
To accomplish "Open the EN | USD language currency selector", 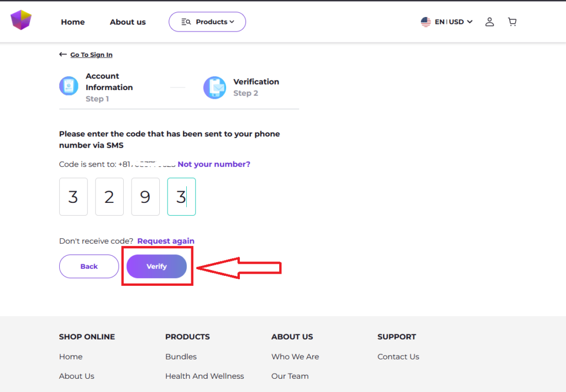I will point(453,22).
